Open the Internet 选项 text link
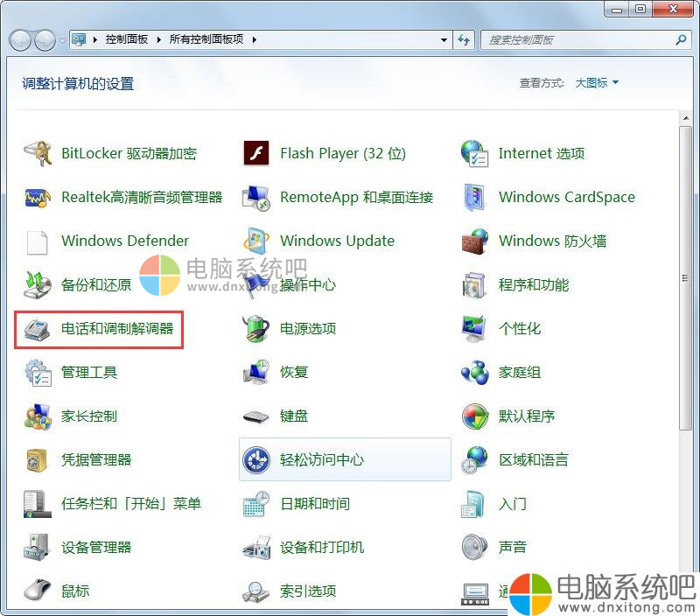The image size is (700, 616). (x=541, y=153)
